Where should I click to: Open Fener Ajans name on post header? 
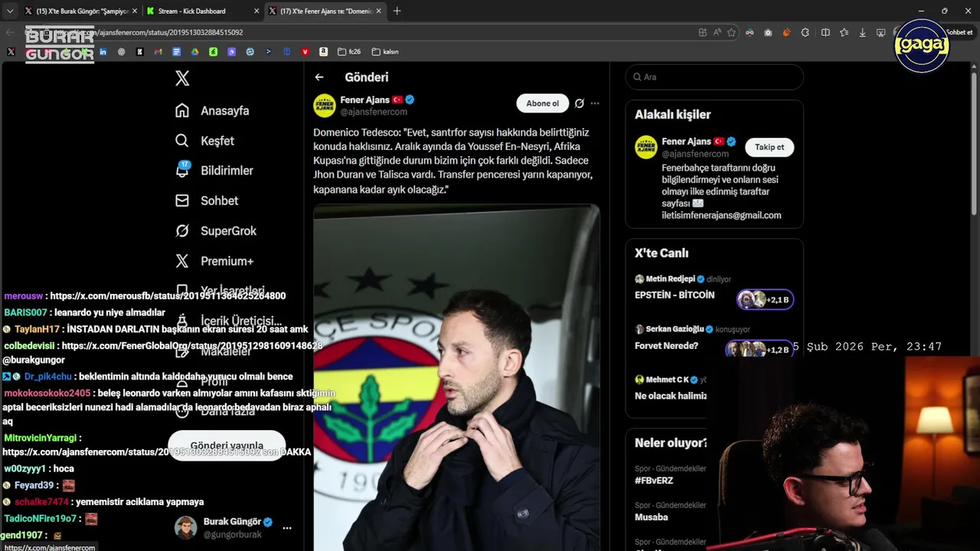pos(364,99)
